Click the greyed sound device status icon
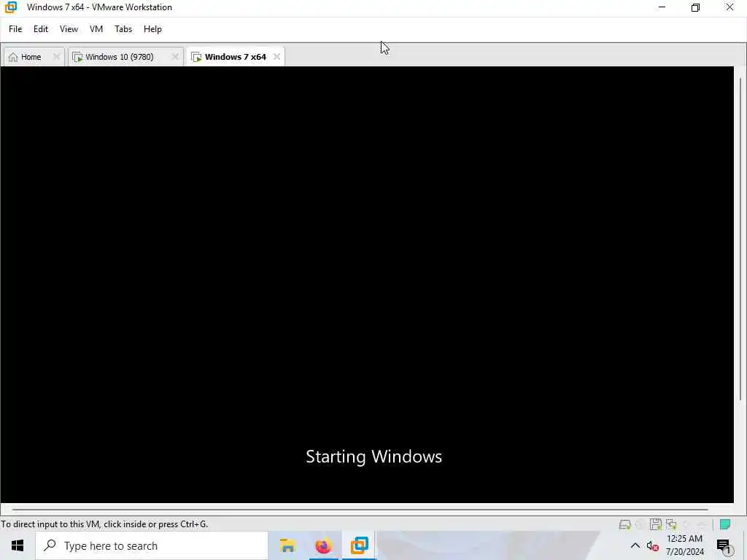This screenshot has width=747, height=560. coord(686,524)
